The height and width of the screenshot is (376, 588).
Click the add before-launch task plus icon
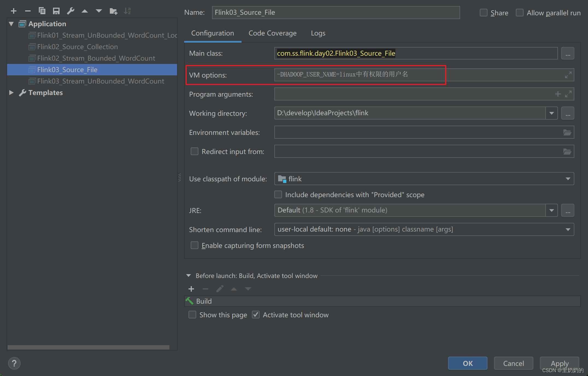[x=191, y=289]
